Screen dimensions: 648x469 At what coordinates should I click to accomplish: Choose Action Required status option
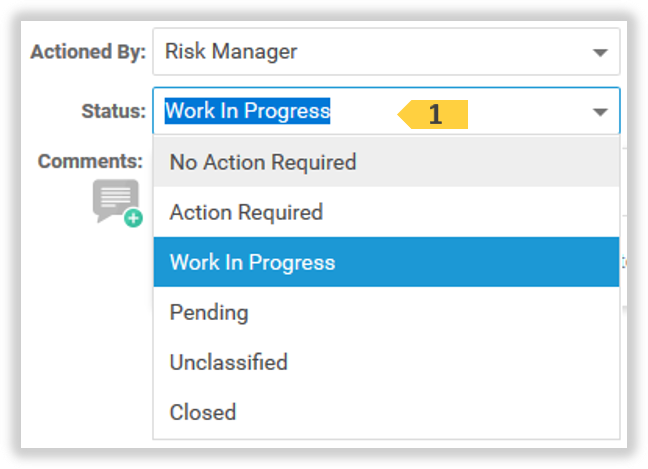tap(246, 212)
